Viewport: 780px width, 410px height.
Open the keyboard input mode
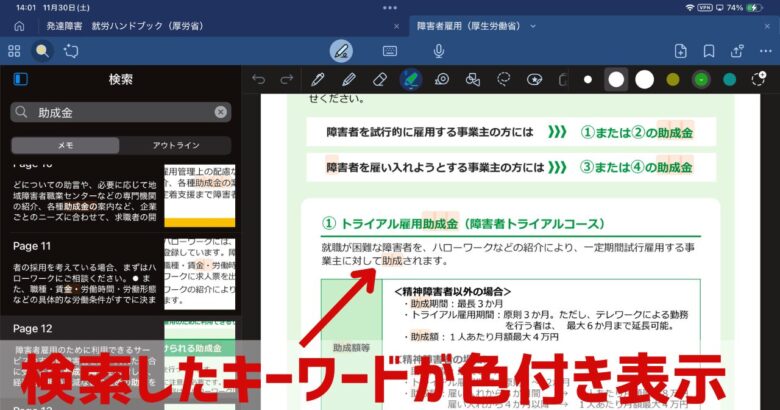pos(390,51)
